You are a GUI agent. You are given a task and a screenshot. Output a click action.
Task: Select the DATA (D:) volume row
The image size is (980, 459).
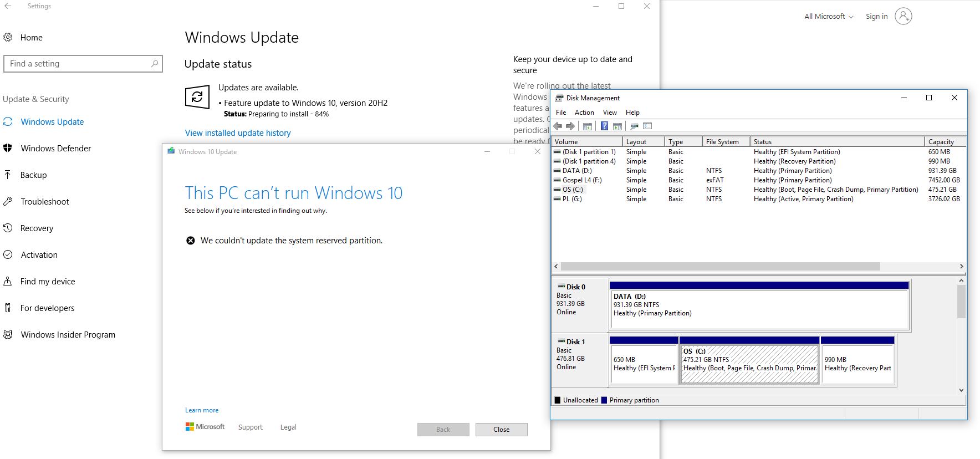pyautogui.click(x=759, y=171)
